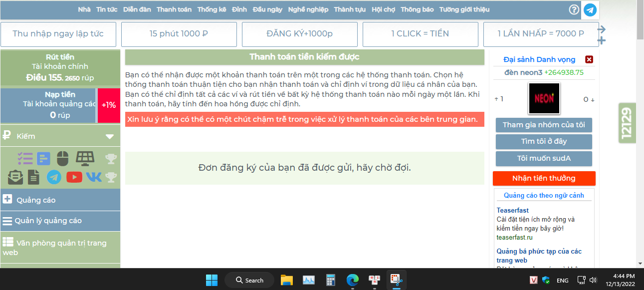Screen dimensions: 644x290
Task: Click the red +1% bonus badge
Action: click(109, 105)
